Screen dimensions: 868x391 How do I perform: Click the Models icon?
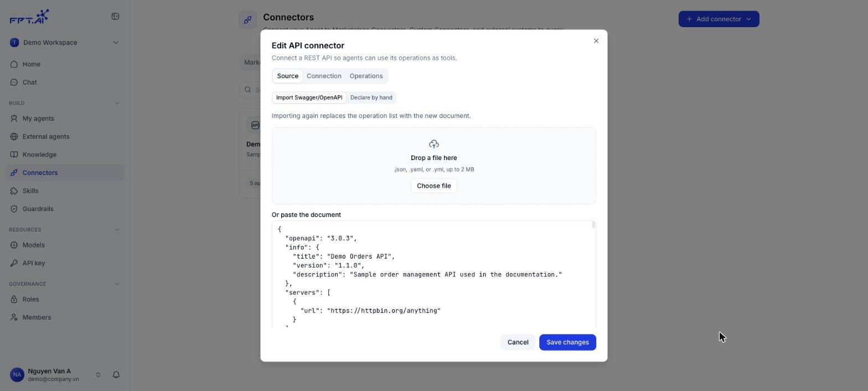click(x=14, y=245)
